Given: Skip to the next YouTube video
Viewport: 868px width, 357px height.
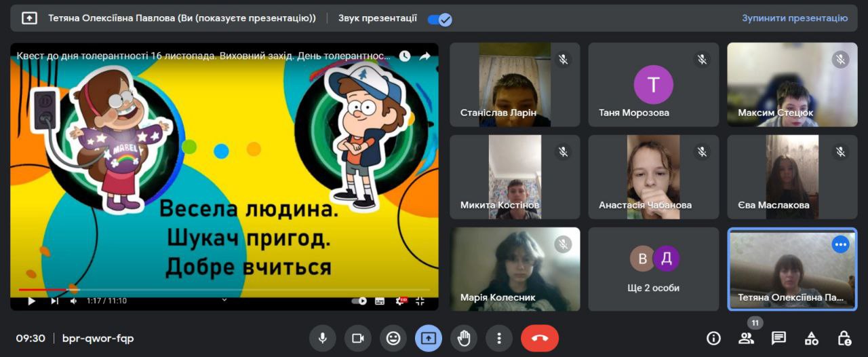Looking at the screenshot, I should 54,301.
